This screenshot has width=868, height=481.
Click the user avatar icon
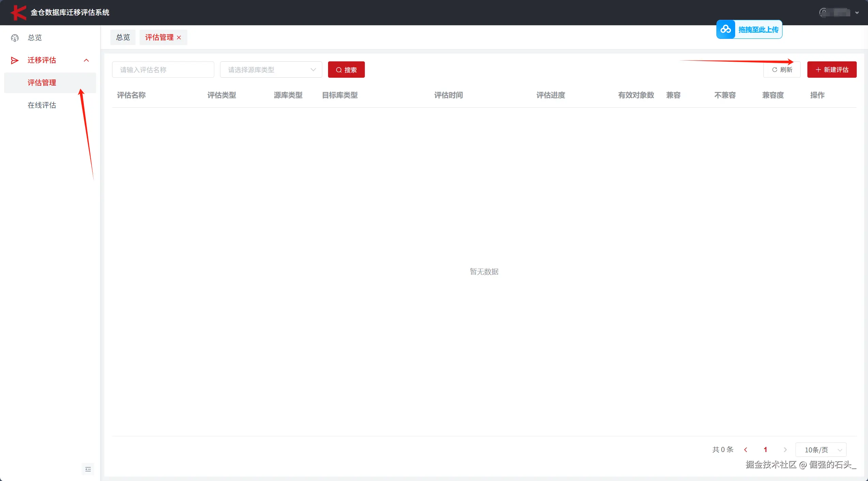pyautogui.click(x=824, y=13)
